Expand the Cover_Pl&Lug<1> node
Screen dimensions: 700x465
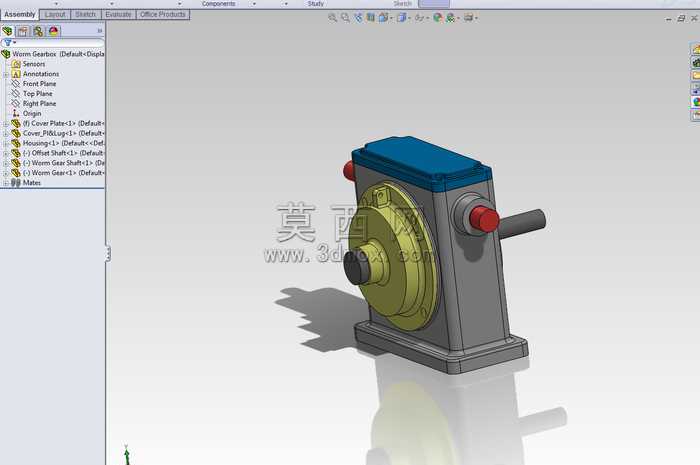(x=6, y=133)
